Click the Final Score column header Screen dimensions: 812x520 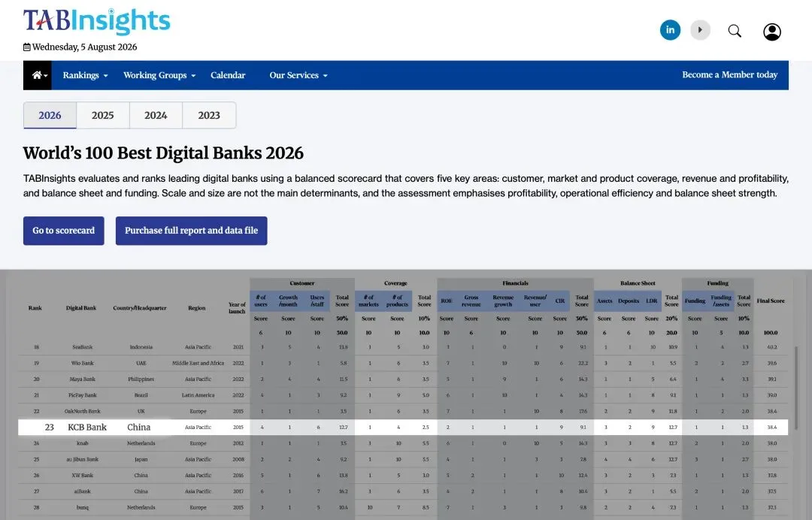click(x=771, y=301)
